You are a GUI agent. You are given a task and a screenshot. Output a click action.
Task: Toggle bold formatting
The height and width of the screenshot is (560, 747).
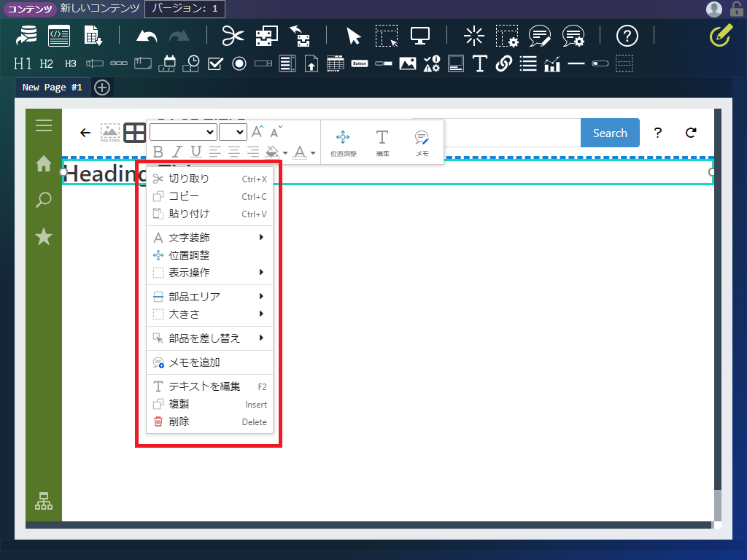[x=158, y=152]
